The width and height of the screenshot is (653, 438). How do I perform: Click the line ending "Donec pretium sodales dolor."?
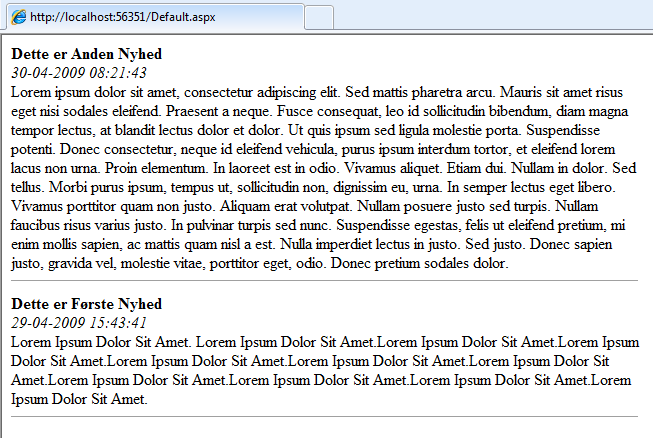click(x=260, y=263)
